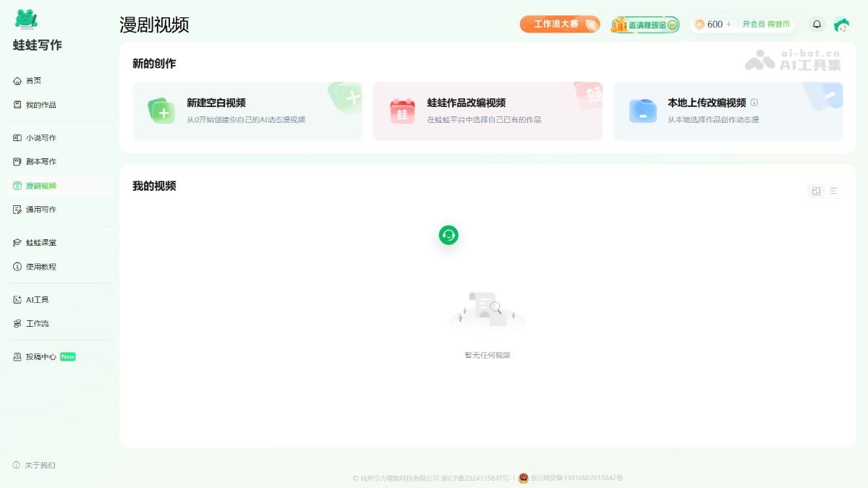Viewport: 868px width, 488px height.
Task: Click the empty state document illustration
Action: [x=488, y=311]
